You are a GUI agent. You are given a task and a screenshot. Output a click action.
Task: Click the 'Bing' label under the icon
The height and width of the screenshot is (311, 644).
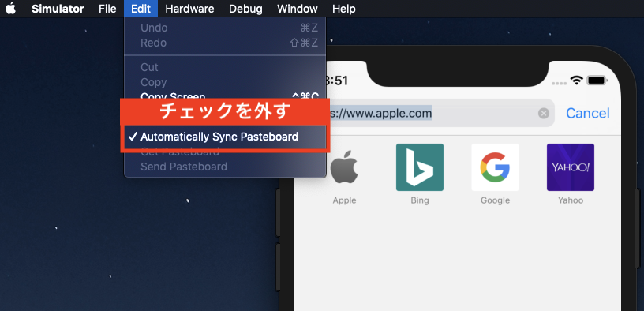coord(420,200)
